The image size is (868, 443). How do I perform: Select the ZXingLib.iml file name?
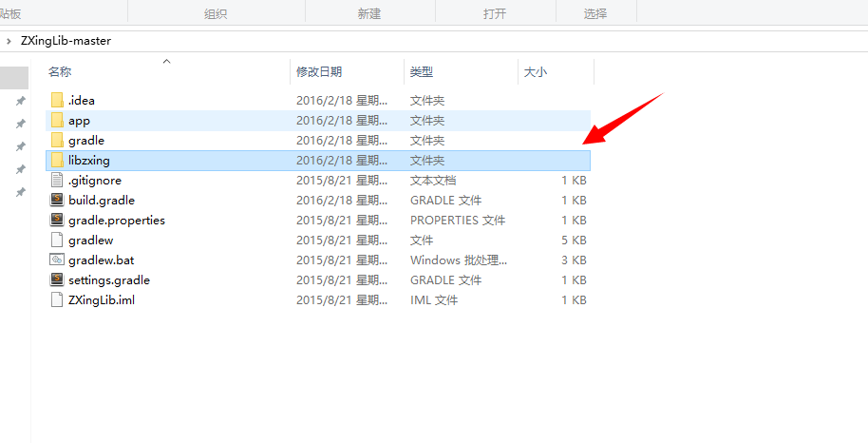click(x=102, y=300)
